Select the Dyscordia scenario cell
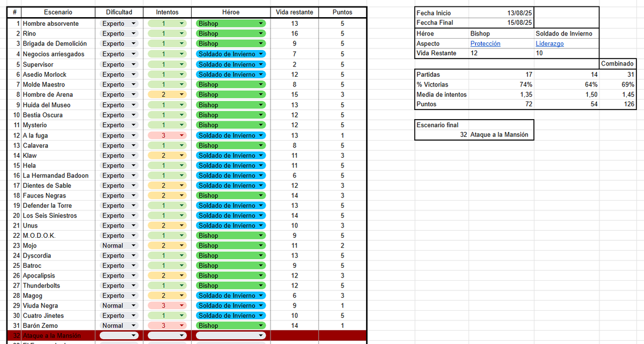Image resolution: width=644 pixels, height=344 pixels. point(58,255)
